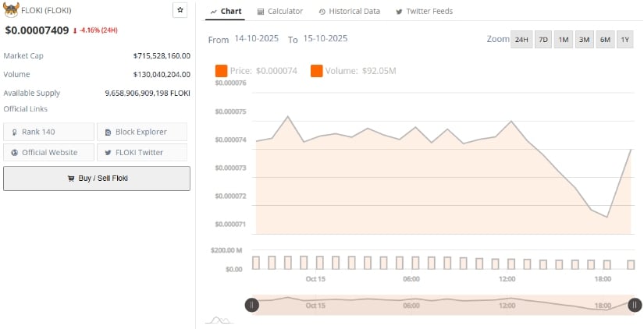644x329 pixels.
Task: Toggle the Volume series legend swatch
Action: click(317, 71)
